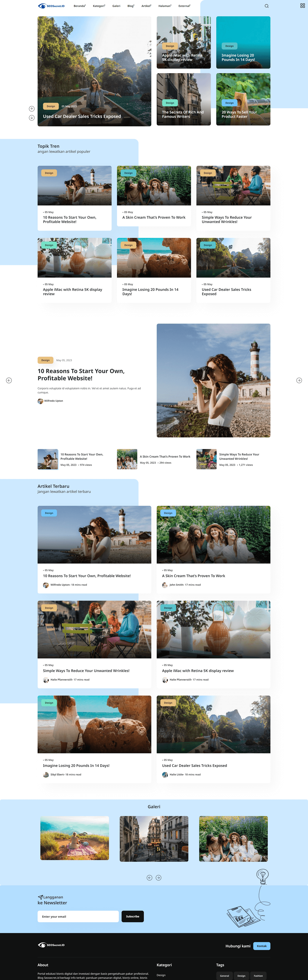Click the gallery previous arrow

[x=149, y=878]
